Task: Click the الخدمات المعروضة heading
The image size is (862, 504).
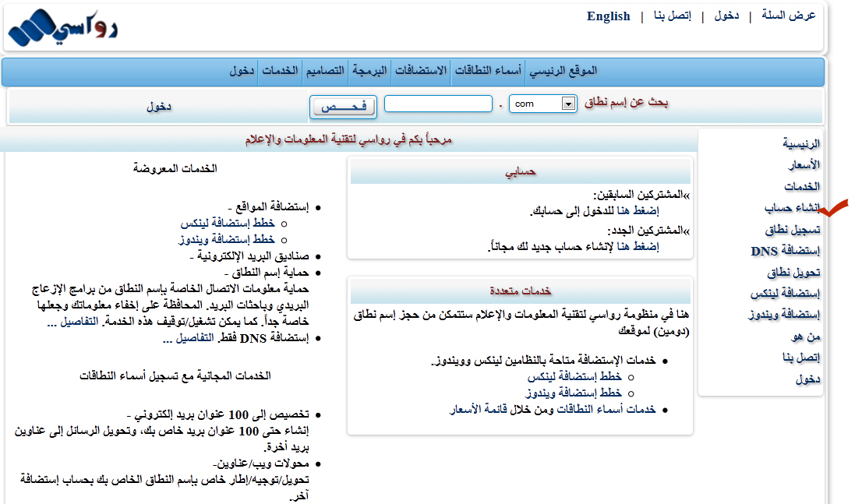Action: coord(175,169)
